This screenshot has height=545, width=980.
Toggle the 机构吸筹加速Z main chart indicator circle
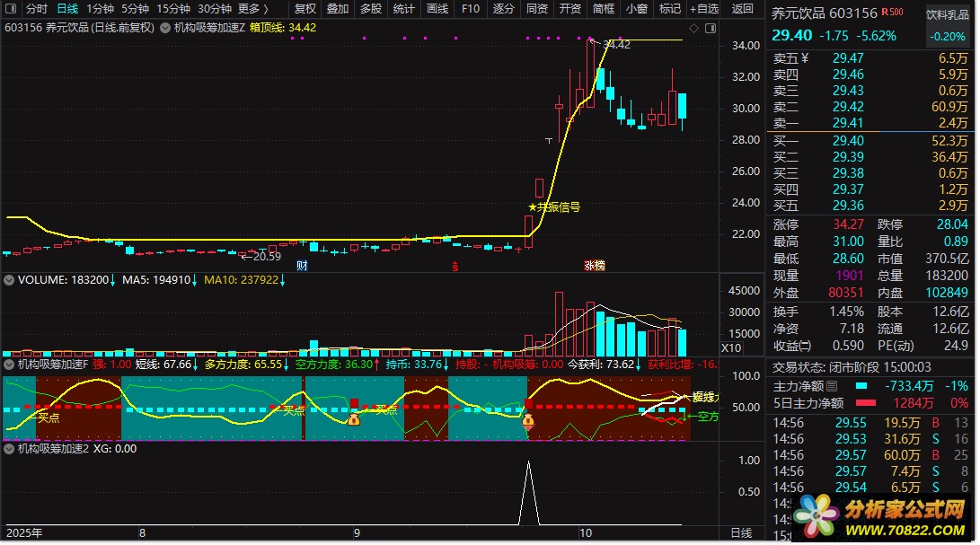(165, 28)
